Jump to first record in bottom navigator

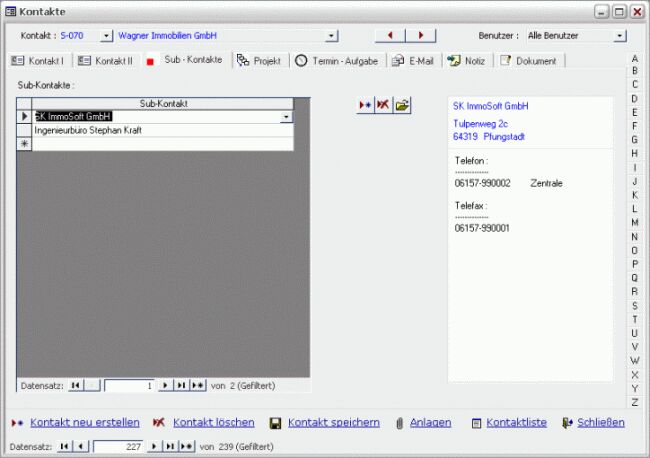65,446
